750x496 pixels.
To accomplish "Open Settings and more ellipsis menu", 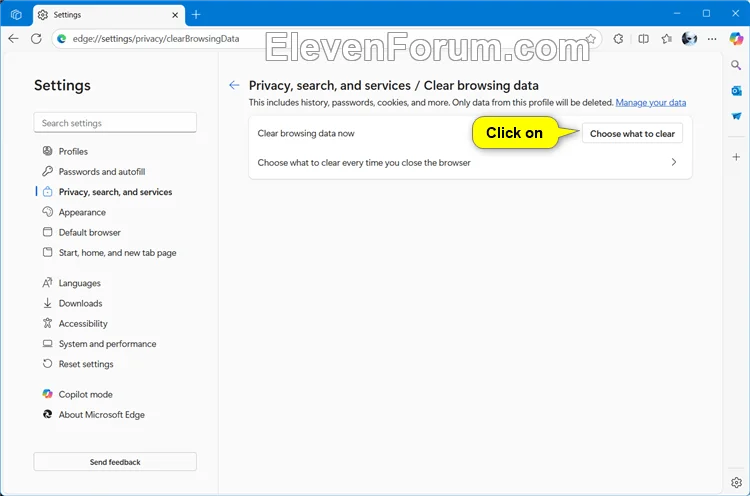I will pos(712,39).
